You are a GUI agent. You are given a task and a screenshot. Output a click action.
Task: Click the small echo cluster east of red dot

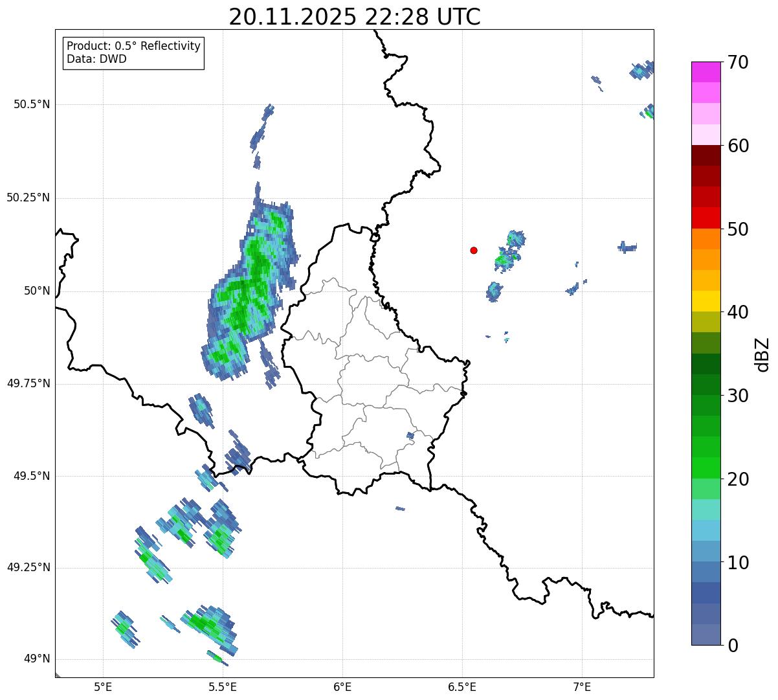509,251
